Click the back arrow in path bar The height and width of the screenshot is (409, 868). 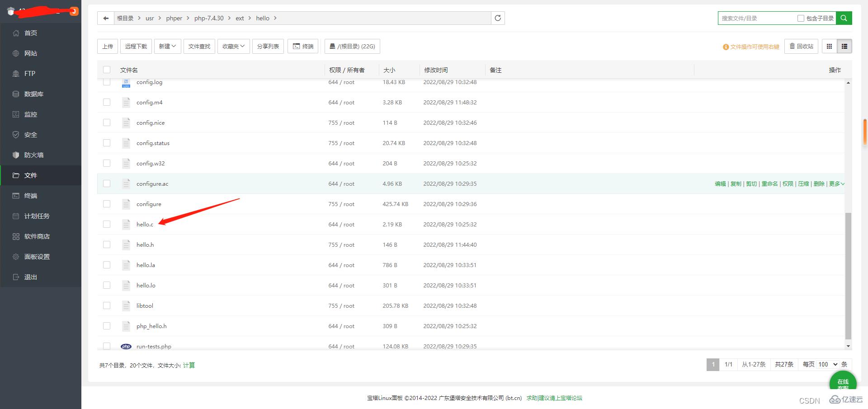tap(105, 18)
